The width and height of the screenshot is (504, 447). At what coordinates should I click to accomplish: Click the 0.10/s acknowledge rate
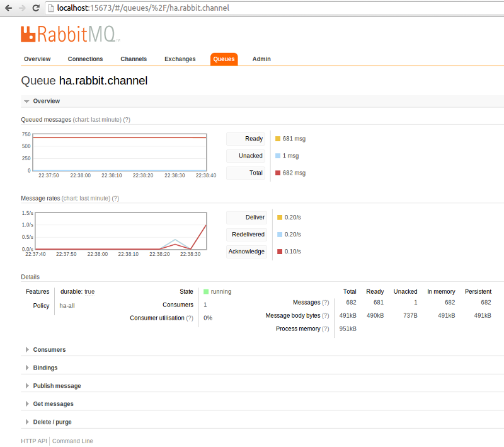293,252
